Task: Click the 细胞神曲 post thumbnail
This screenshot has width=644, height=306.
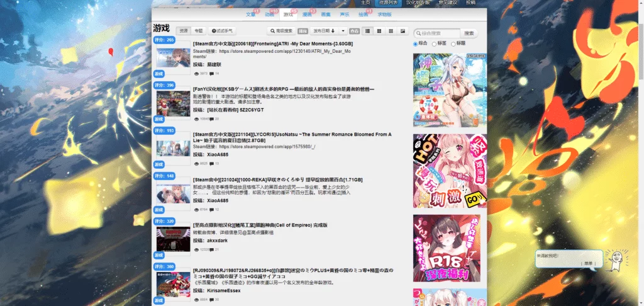Action: [174, 239]
